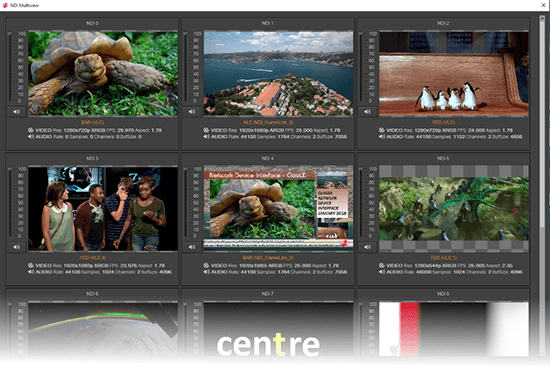Select the BAR (VLC) source name under NDI 0
Viewport: 550px width, 373px height.
click(x=93, y=122)
